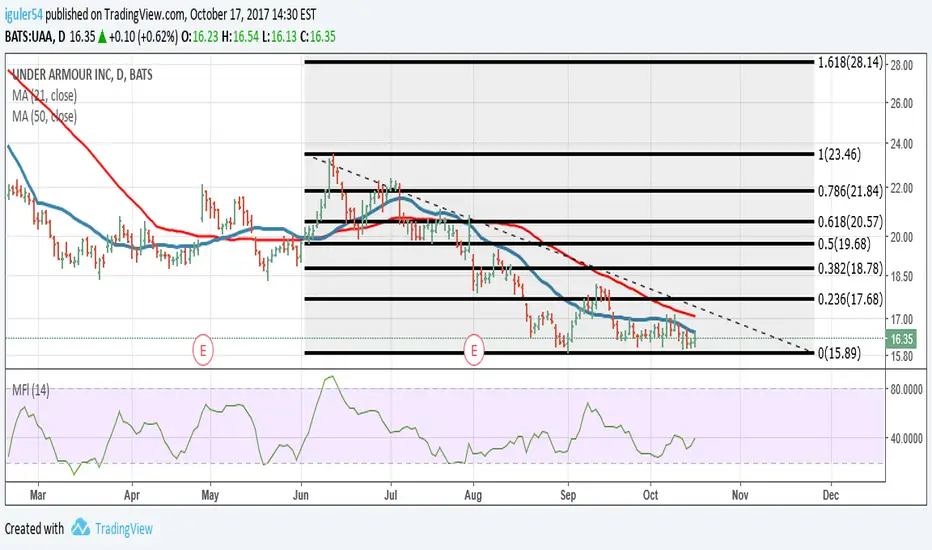Select the UNDER ARMOUR INC, D, BATS legend
Image resolution: width=932 pixels, height=550 pixels.
pyautogui.click(x=82, y=75)
